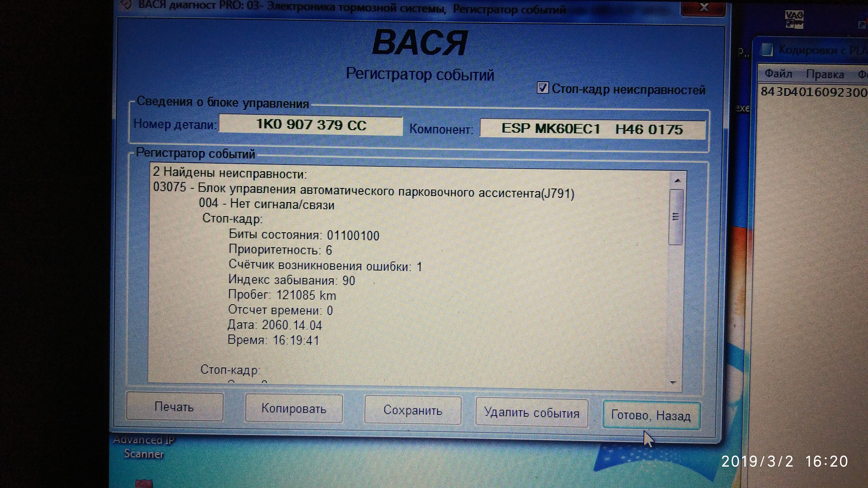This screenshot has width=868, height=488.
Task: Click the scrollbar thumb in event log
Action: (676, 217)
